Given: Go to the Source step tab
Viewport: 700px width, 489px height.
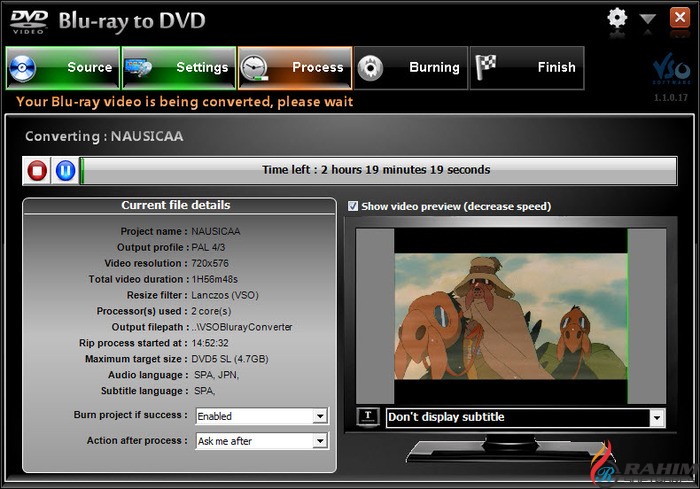Looking at the screenshot, I should click(x=63, y=68).
